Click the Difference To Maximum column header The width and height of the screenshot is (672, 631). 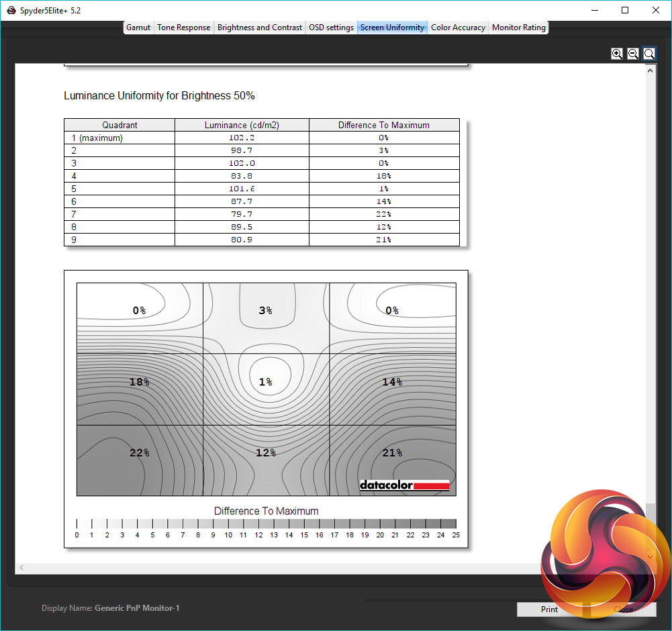tap(384, 125)
